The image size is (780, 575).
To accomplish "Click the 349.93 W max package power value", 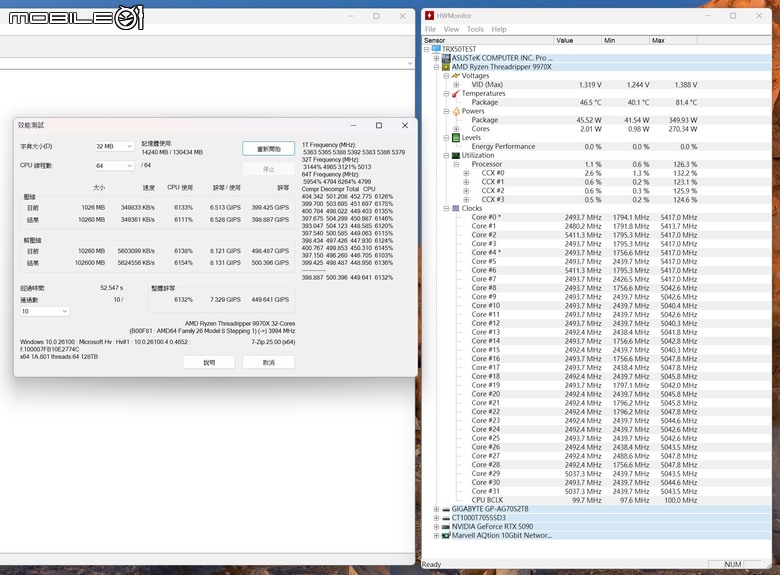I will coord(682,120).
